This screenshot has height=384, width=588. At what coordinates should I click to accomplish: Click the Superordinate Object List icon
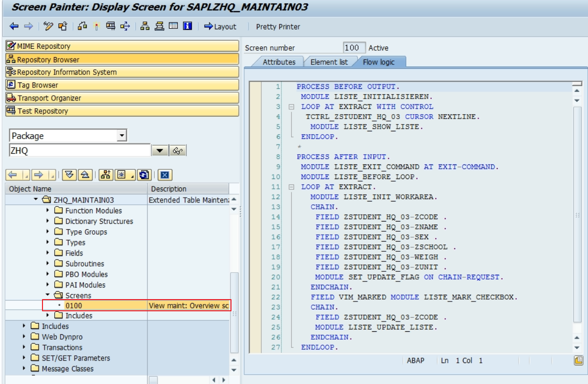pyautogui.click(x=105, y=175)
